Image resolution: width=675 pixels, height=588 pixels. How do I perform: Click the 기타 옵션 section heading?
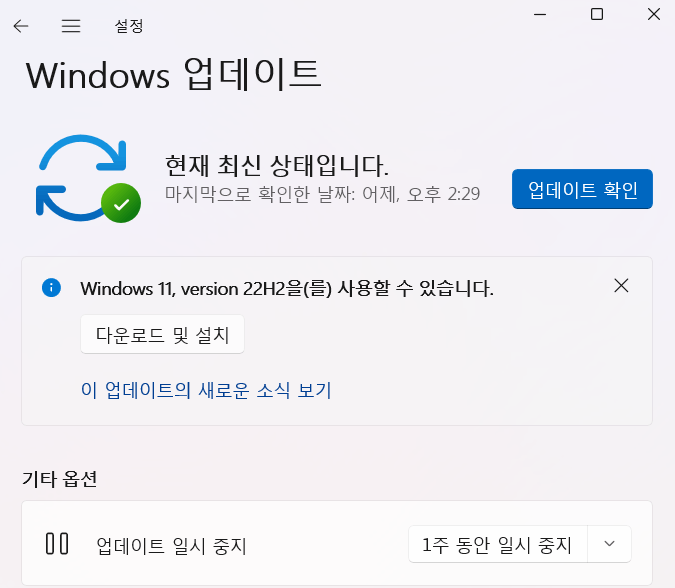click(59, 479)
